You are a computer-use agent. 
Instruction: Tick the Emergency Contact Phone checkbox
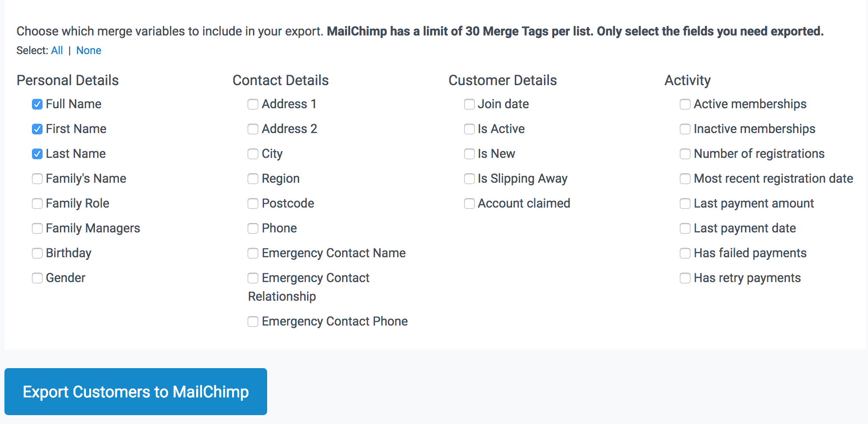[x=253, y=322]
